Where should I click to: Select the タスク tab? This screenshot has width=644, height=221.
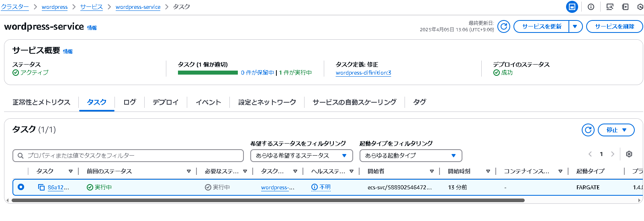tap(97, 102)
